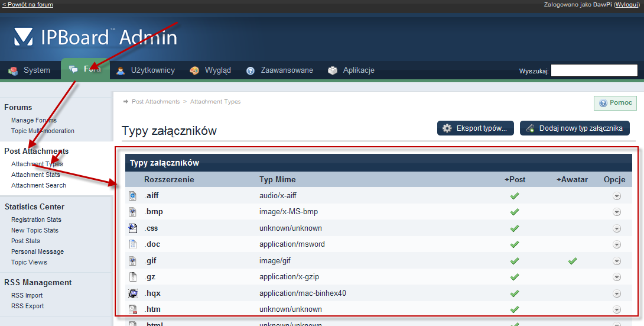Click the .doc file type icon
This screenshot has width=644, height=326.
[133, 244]
